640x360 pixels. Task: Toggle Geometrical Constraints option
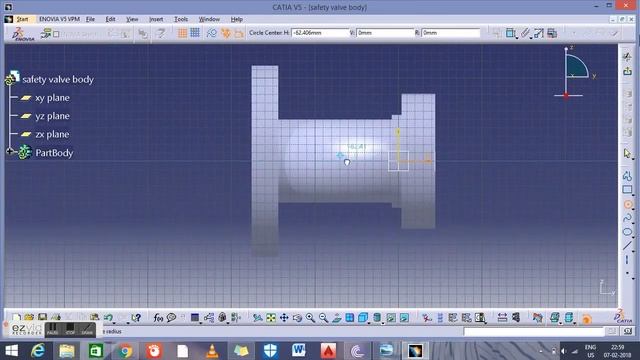click(225, 33)
